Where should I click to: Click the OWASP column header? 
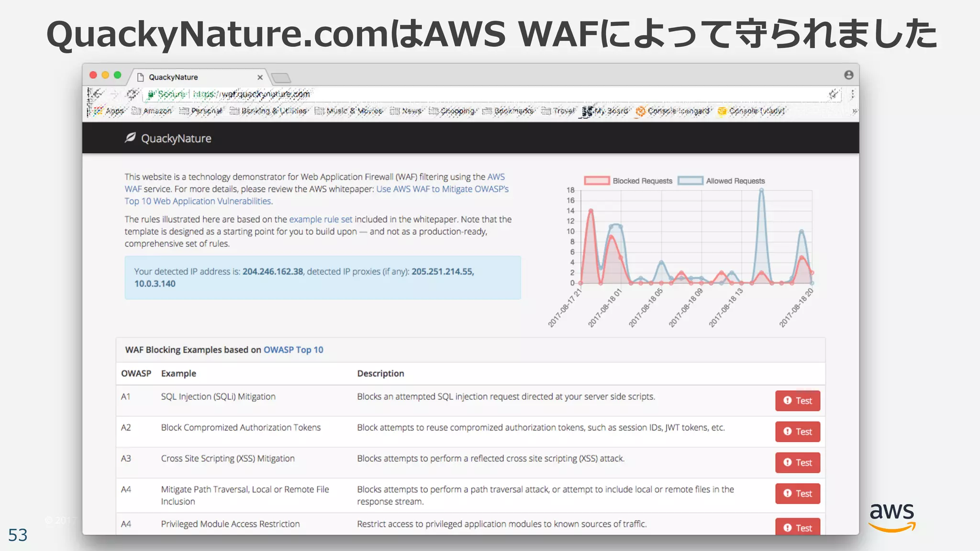[x=136, y=374]
